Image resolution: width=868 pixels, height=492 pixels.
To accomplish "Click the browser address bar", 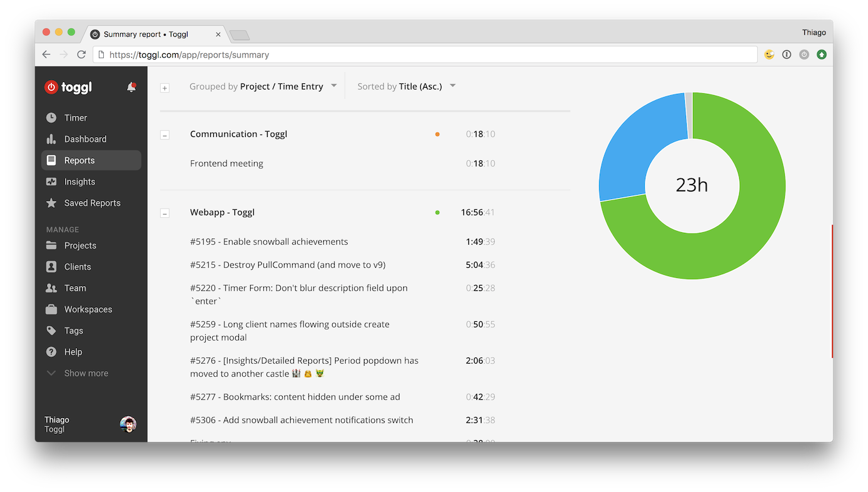I will tap(425, 54).
